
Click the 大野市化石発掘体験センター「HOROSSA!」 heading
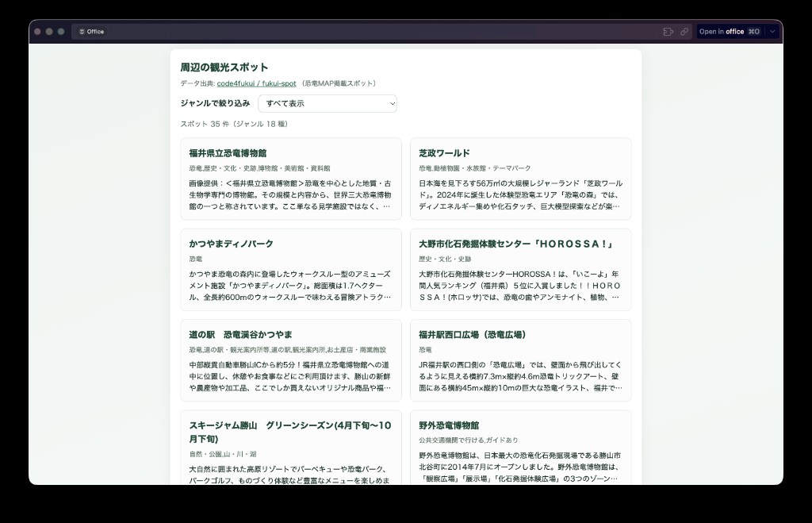[516, 244]
